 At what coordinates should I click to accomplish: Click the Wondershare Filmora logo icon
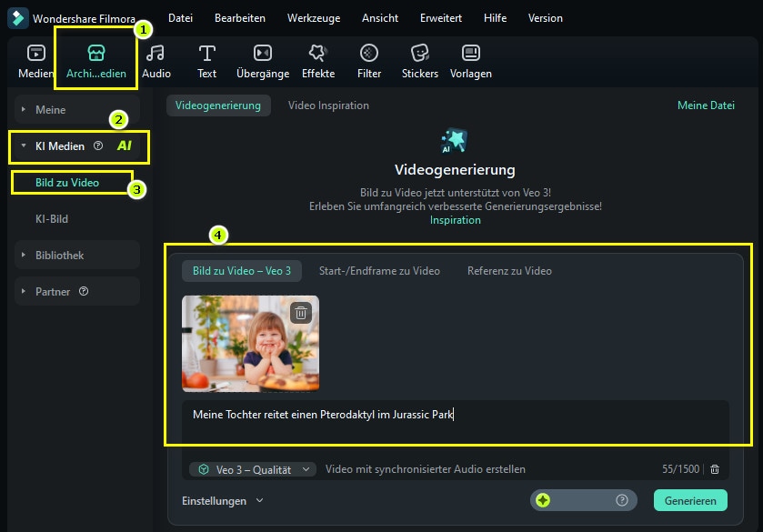tap(17, 18)
